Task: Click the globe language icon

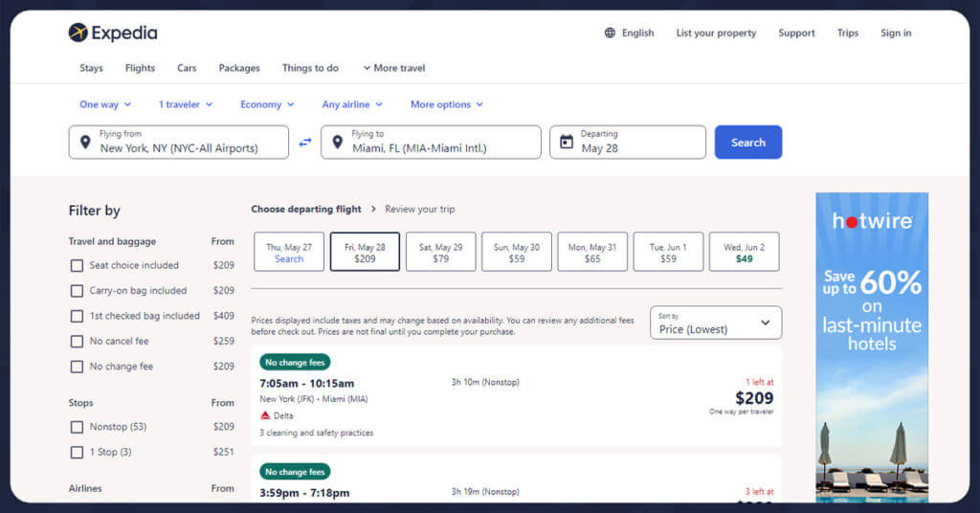Action: tap(610, 33)
